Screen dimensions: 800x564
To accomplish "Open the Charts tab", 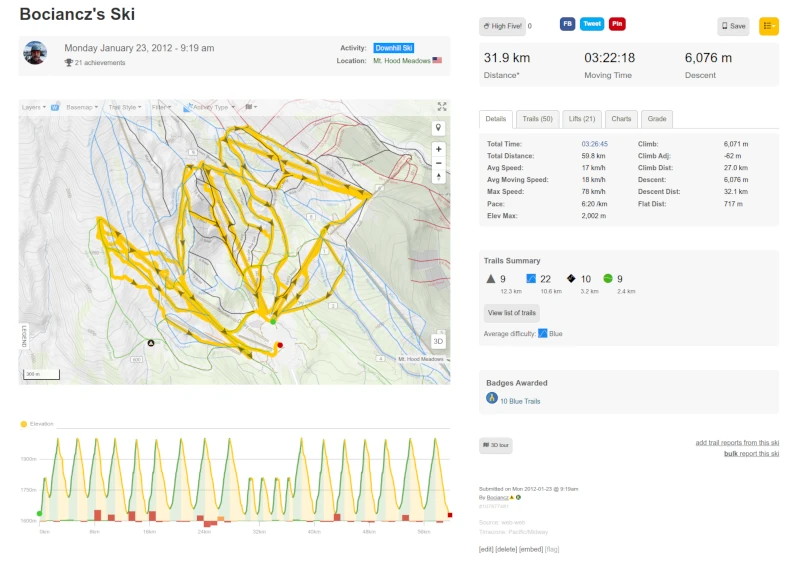I will tap(621, 119).
